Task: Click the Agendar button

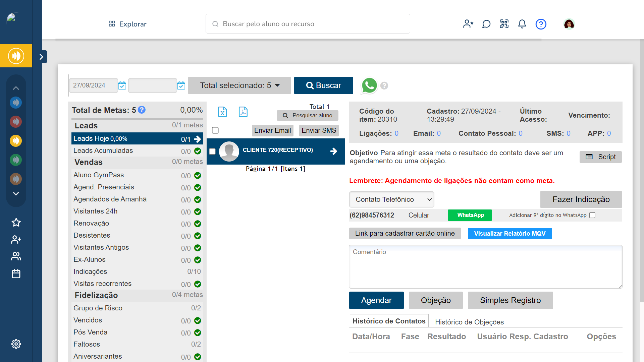Action: [376, 300]
